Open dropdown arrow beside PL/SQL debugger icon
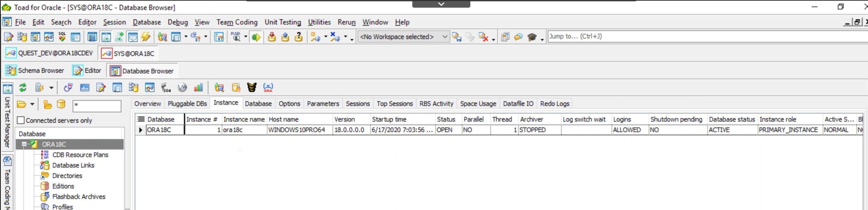This screenshot has height=210, width=868. [x=245, y=36]
